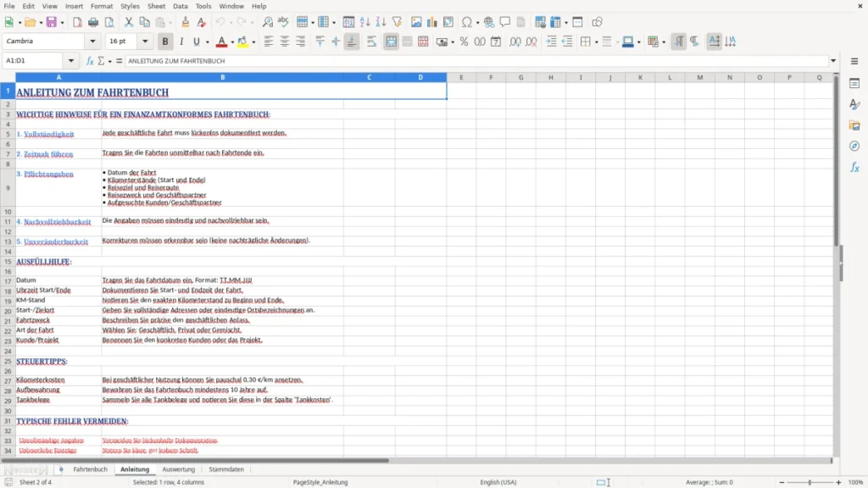Open the Select Function dropdown arrow
This screenshot has height=488, width=868.
click(109, 61)
